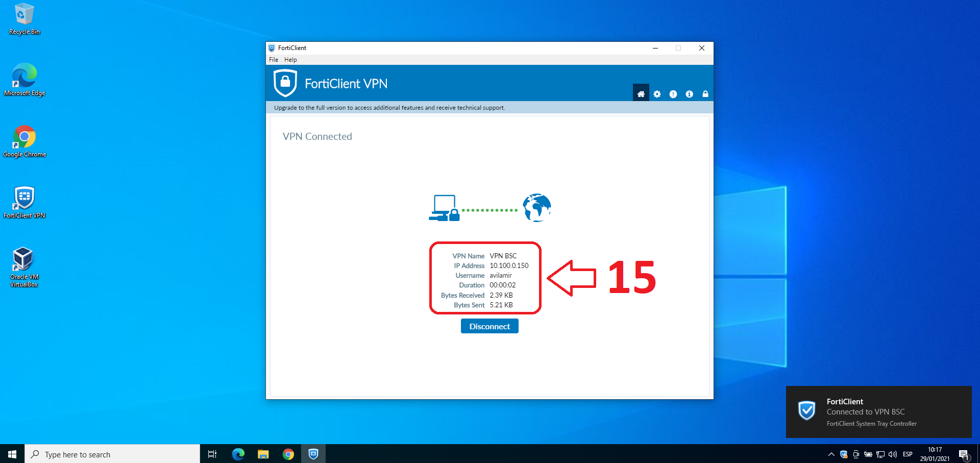Open FortiClient settings gear icon
This screenshot has width=980, height=463.
point(657,94)
